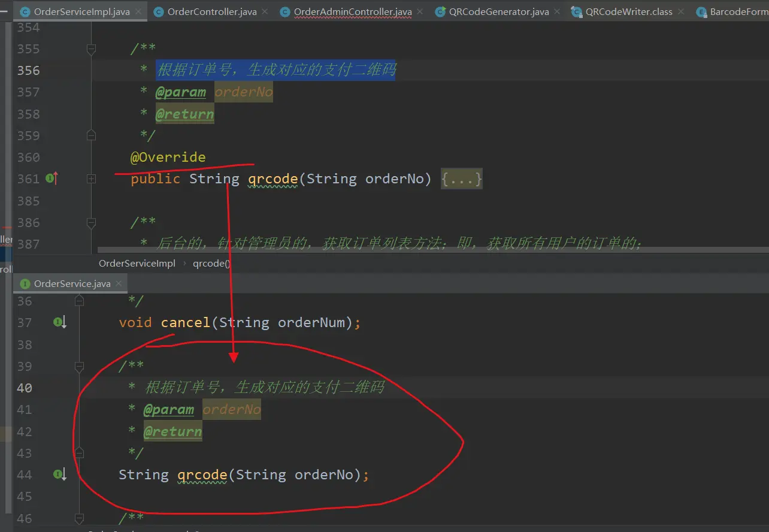The width and height of the screenshot is (769, 532).
Task: Click the implements-method gutter icon on line 361
Action: pyautogui.click(x=52, y=179)
